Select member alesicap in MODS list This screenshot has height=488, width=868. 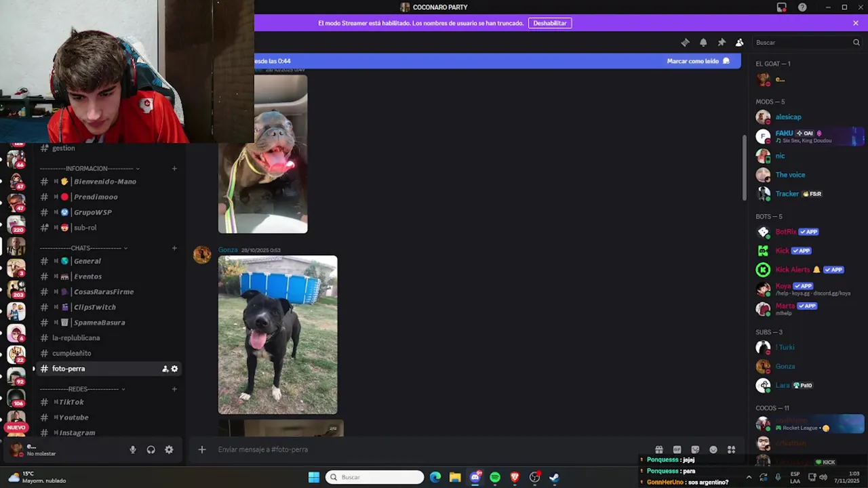pyautogui.click(x=807, y=117)
